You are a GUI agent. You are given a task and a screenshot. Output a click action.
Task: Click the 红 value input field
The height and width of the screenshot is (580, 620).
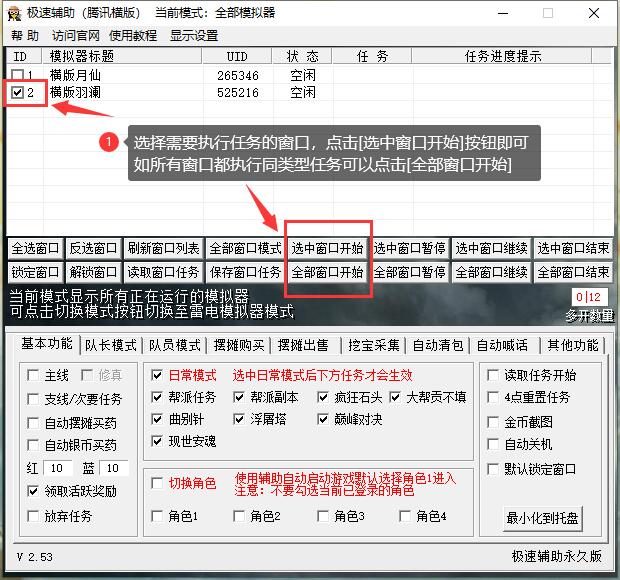tap(57, 468)
